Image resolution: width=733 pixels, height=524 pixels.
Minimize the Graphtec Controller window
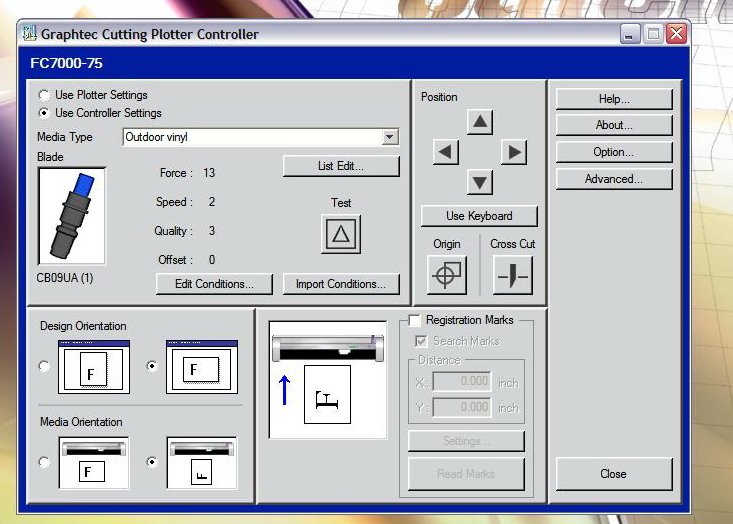630,34
